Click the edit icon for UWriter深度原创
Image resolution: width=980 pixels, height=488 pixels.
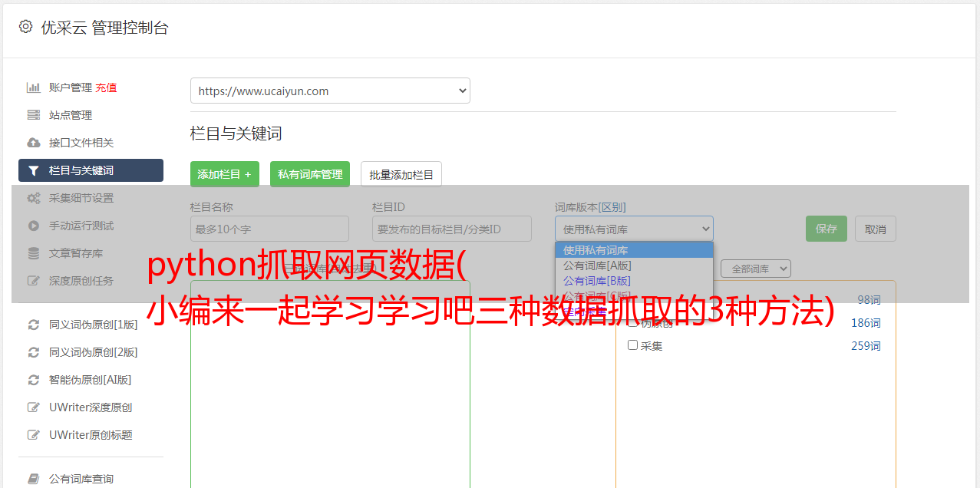pyautogui.click(x=34, y=407)
